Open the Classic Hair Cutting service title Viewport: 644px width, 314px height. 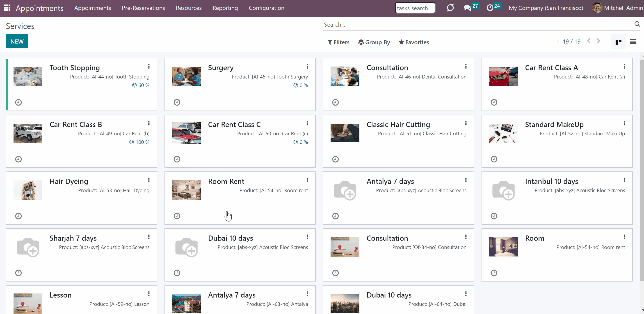click(x=398, y=124)
